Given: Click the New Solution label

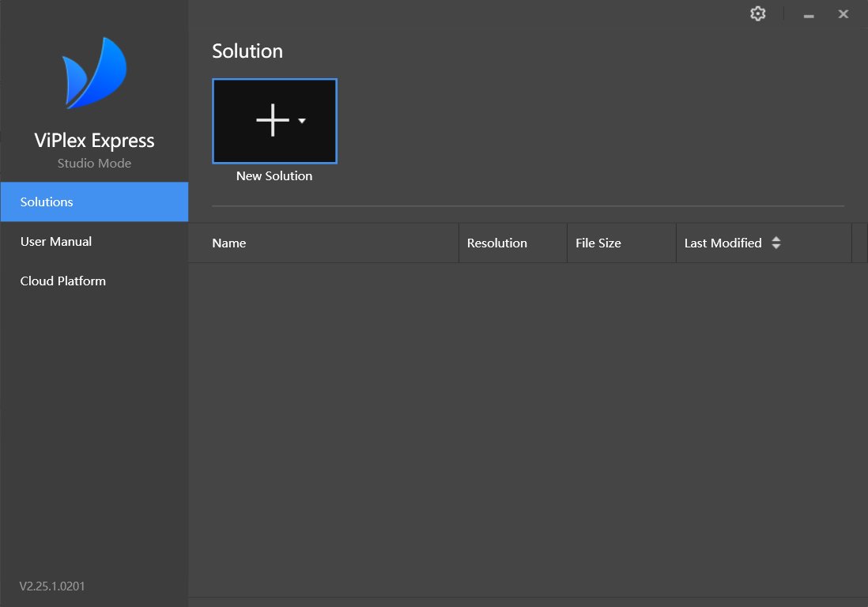Looking at the screenshot, I should (x=274, y=176).
